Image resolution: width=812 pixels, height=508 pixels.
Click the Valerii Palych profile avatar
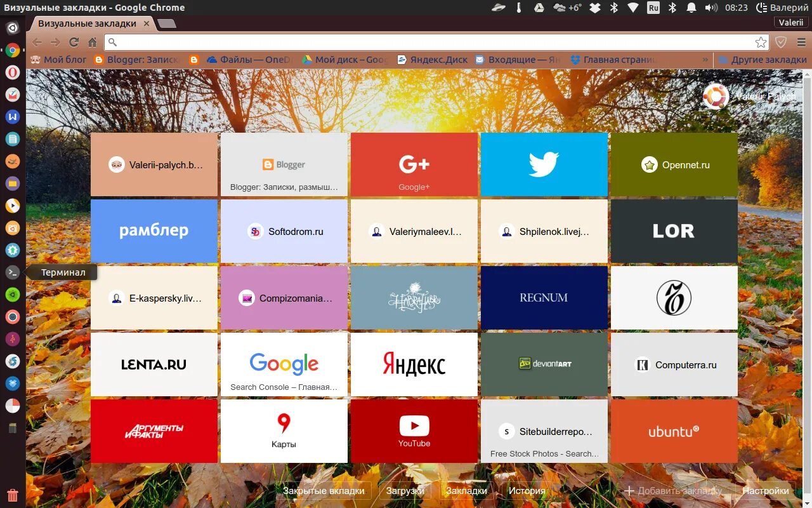(716, 97)
